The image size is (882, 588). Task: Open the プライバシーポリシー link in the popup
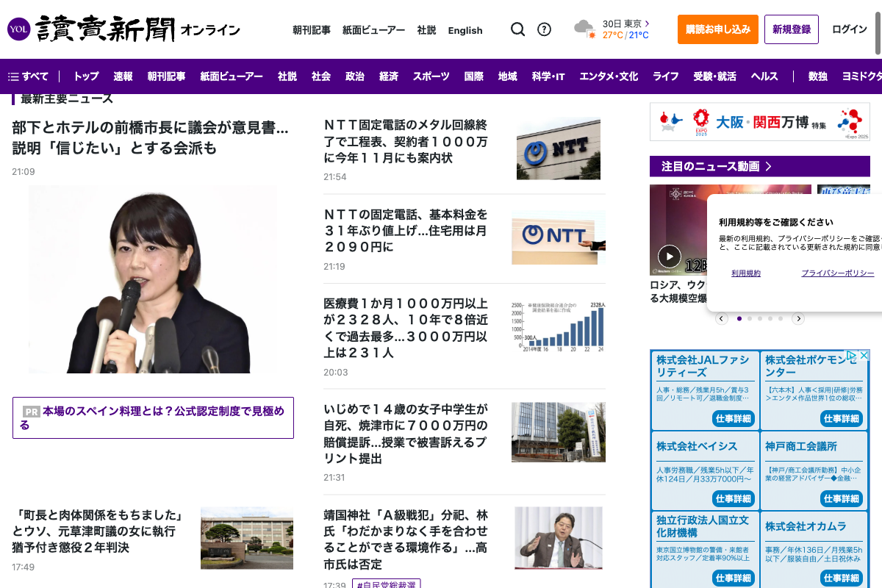[837, 273]
